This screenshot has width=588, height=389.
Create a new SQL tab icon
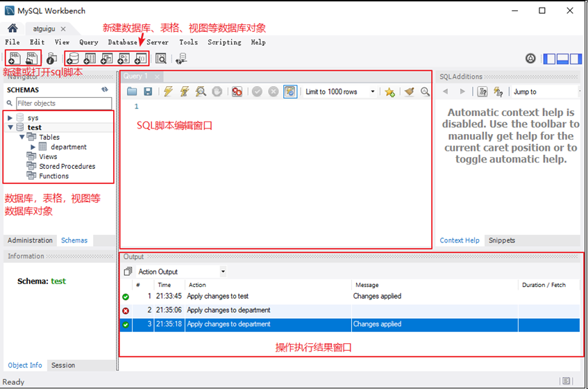click(15, 58)
